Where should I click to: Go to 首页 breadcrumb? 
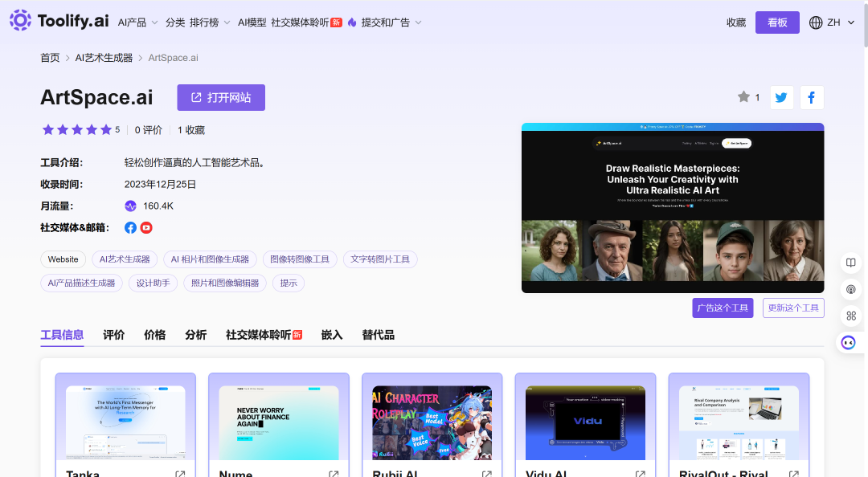50,58
